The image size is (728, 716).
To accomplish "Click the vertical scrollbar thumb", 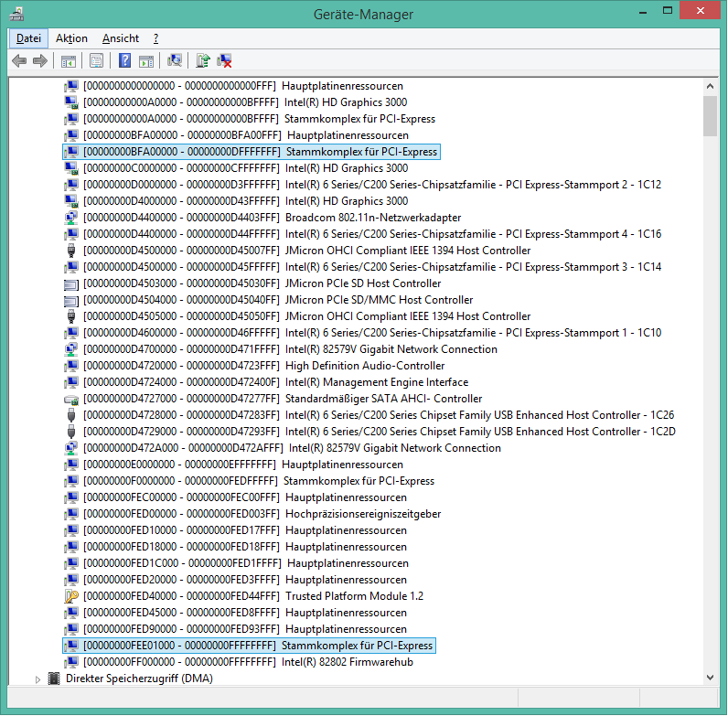I will point(710,116).
